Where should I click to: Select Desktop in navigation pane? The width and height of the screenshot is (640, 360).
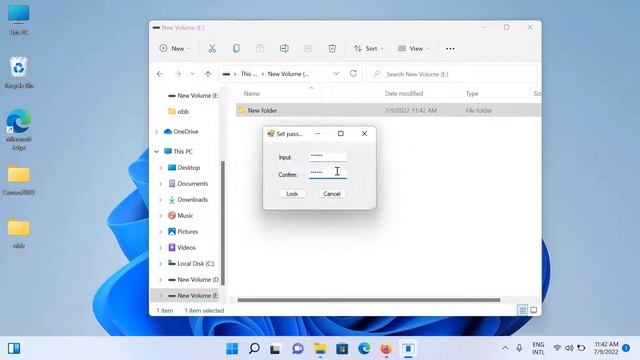[184, 168]
